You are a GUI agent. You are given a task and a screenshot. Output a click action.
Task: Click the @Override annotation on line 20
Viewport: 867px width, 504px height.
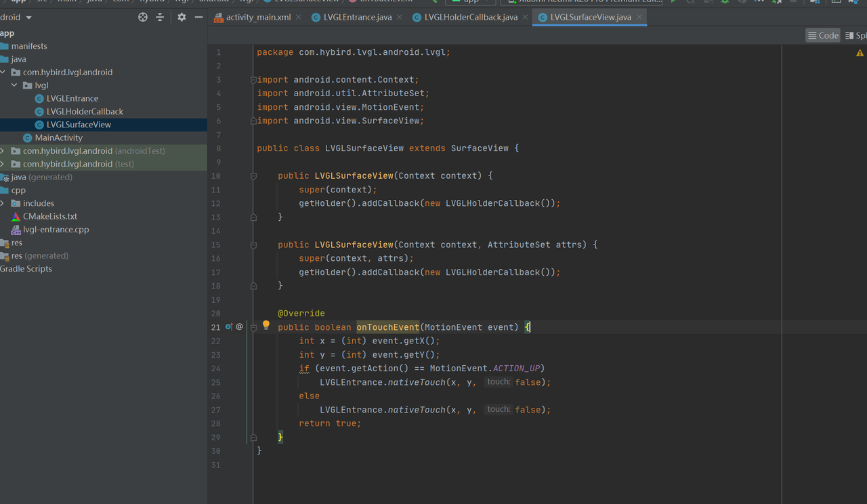point(301,314)
